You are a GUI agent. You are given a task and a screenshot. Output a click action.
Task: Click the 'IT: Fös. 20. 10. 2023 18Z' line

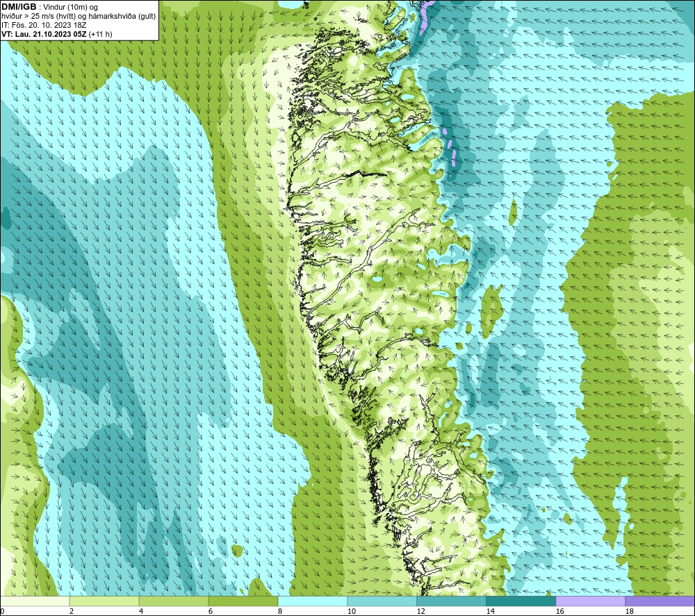pos(44,25)
